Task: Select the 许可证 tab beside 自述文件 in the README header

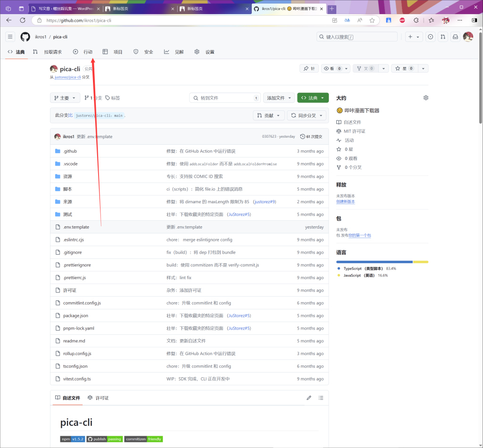Action: tap(98, 398)
